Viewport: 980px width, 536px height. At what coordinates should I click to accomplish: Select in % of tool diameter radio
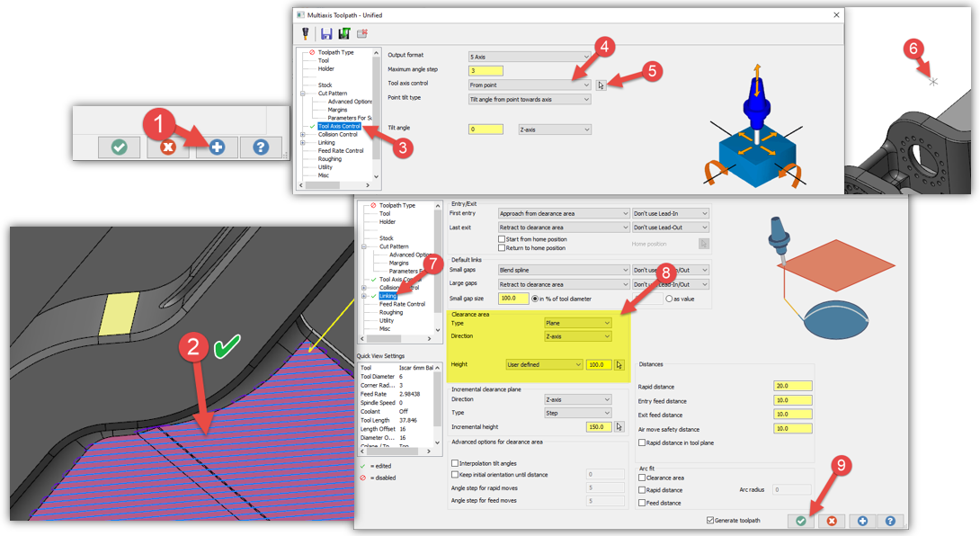point(535,299)
